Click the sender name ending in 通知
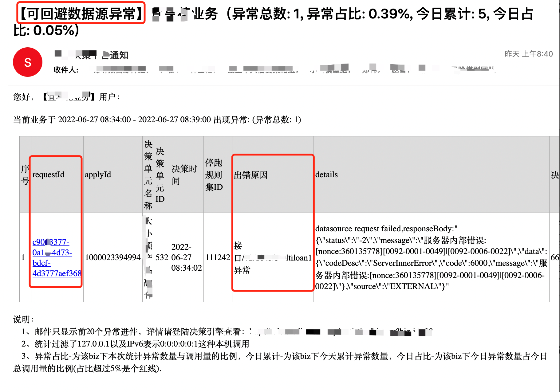 tap(91, 55)
